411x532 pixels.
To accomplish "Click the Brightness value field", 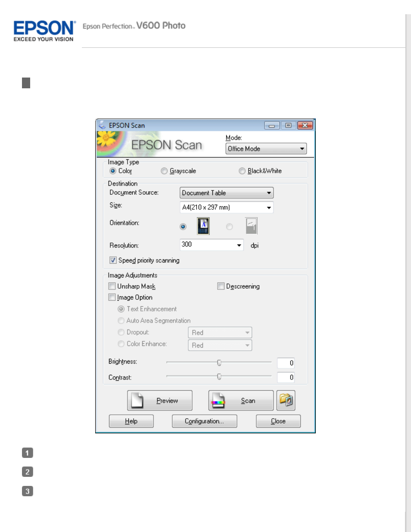I will point(286,363).
